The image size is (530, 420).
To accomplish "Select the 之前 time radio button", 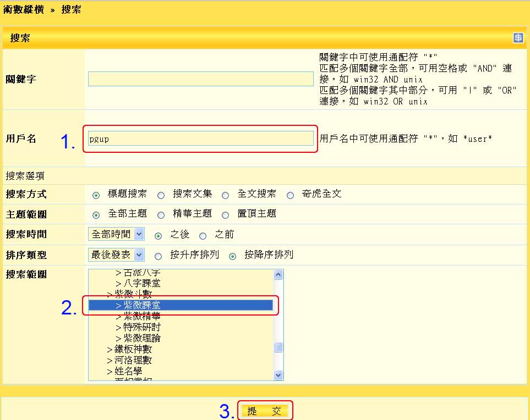I will (203, 236).
